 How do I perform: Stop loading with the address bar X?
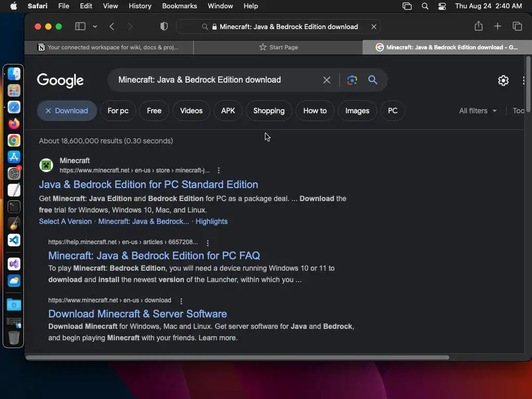[374, 26]
